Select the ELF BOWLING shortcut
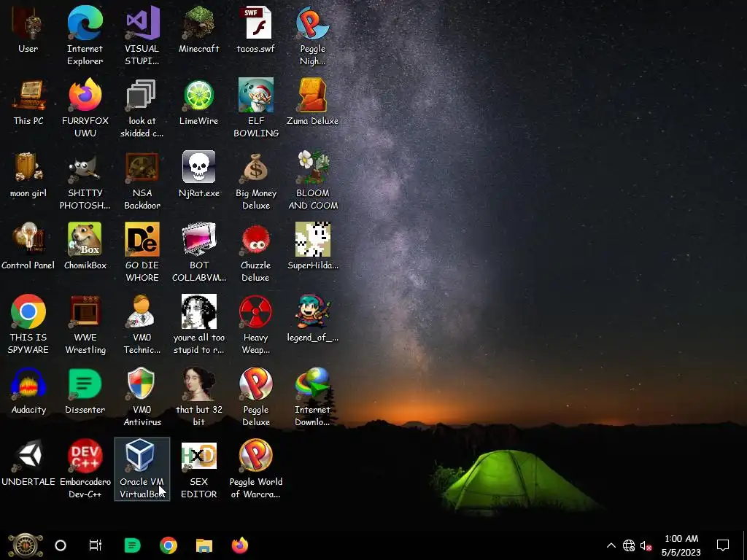The width and height of the screenshot is (747, 560). coord(256,108)
